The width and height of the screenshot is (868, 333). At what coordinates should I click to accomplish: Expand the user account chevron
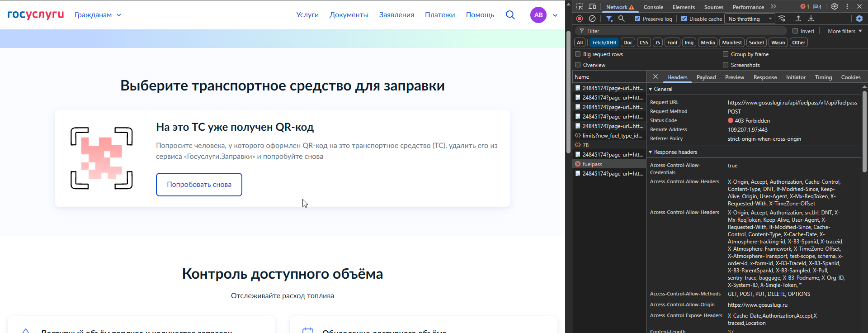tap(555, 15)
